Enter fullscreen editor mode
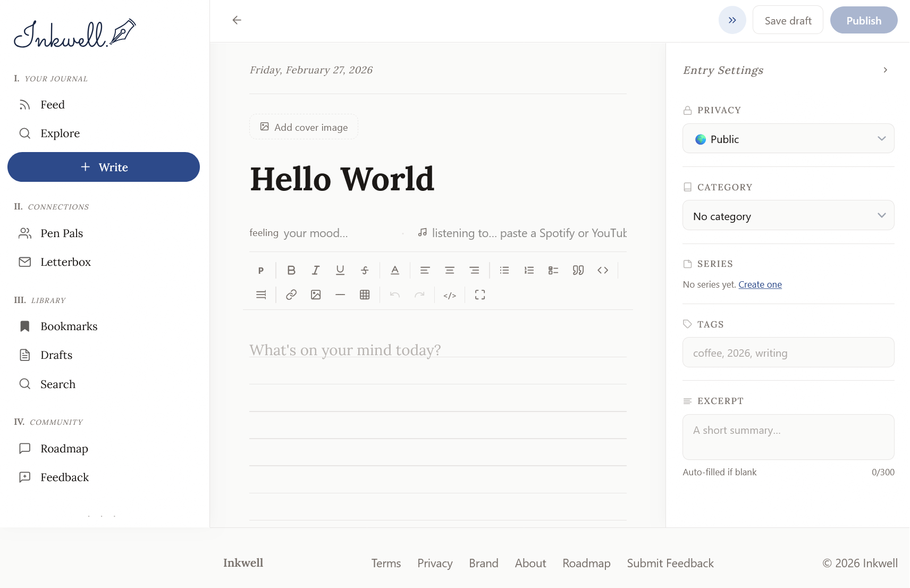Viewport: 910px width, 588px height. [480, 295]
